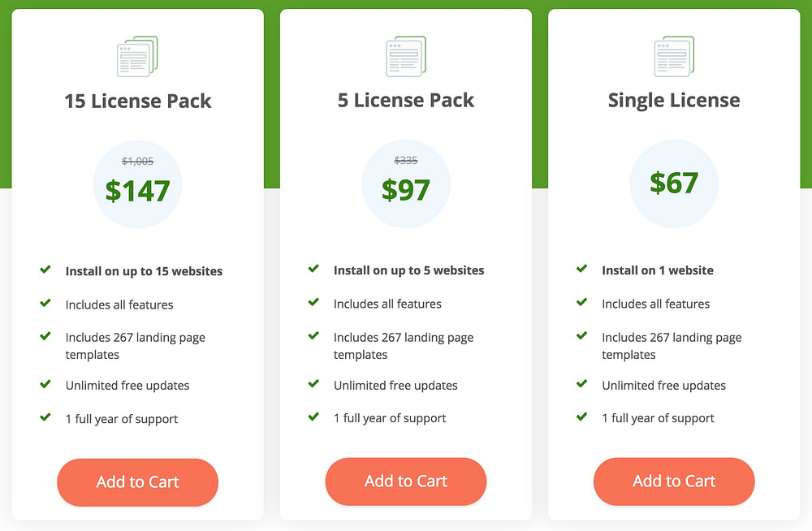Click the checkmark beside 'Install on up to 15 websites'
This screenshot has width=812, height=531.
click(45, 268)
